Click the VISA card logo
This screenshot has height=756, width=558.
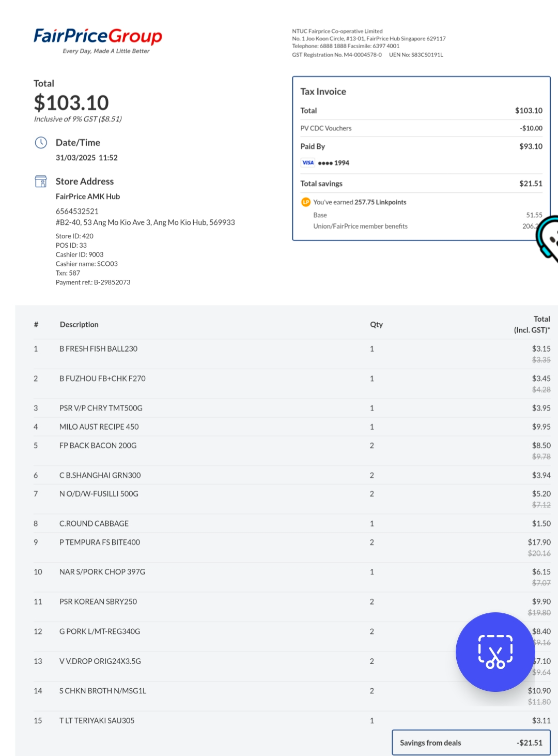[308, 163]
